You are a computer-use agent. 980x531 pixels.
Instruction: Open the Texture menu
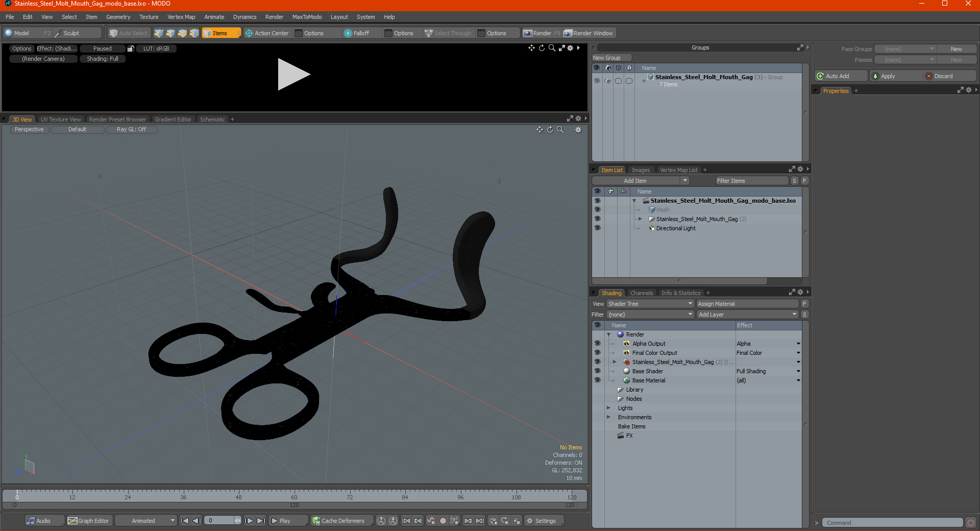pyautogui.click(x=149, y=17)
